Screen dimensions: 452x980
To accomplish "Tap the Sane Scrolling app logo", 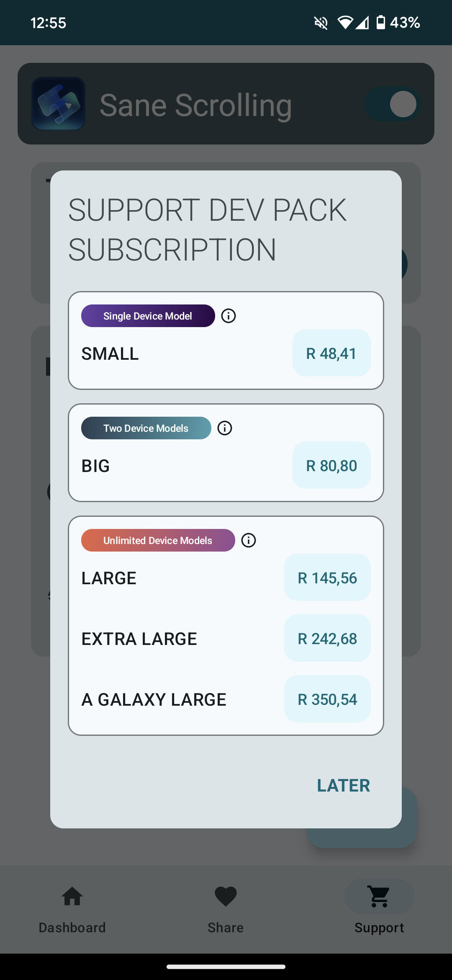I will (59, 104).
